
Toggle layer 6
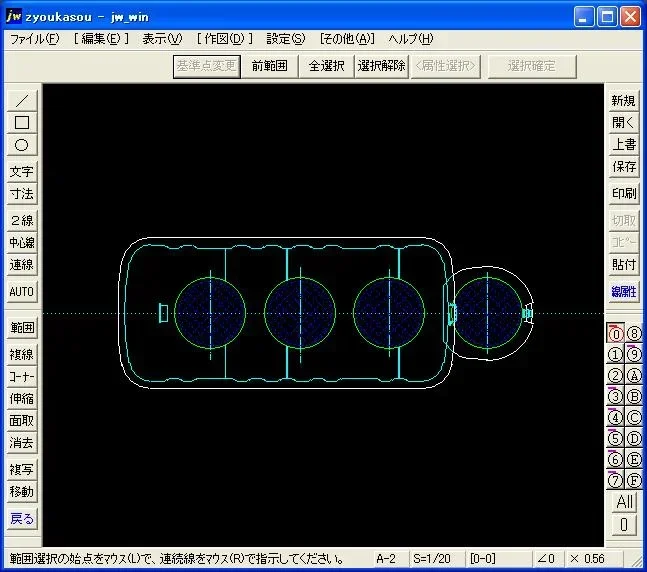click(615, 459)
